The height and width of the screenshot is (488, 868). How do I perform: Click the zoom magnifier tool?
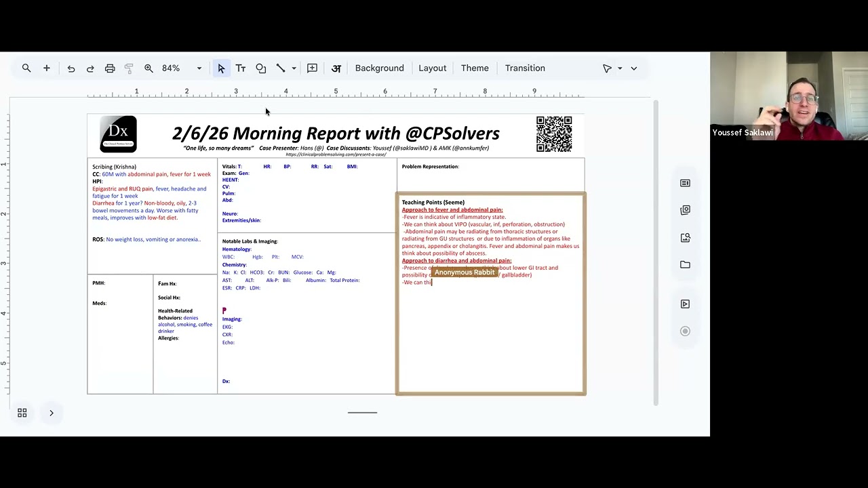(149, 68)
